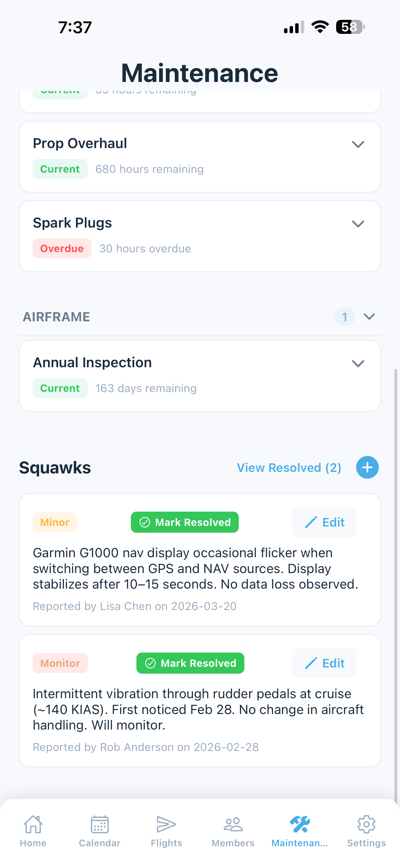This screenshot has width=400, height=868.
Task: Click the pencil icon on the Minor squawk
Action: (x=311, y=522)
